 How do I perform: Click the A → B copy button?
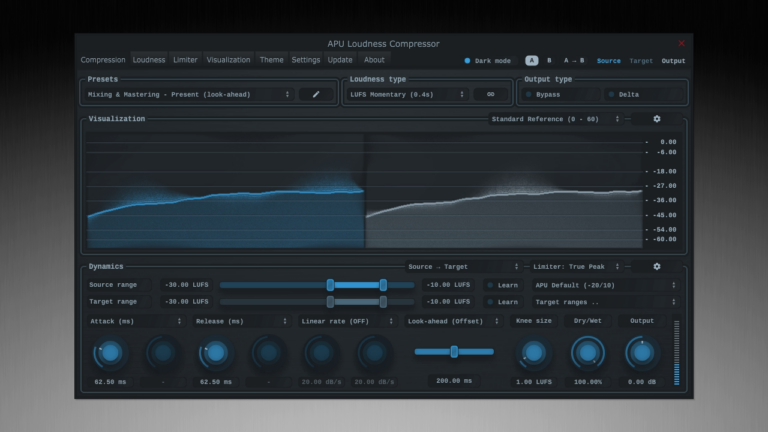[574, 60]
